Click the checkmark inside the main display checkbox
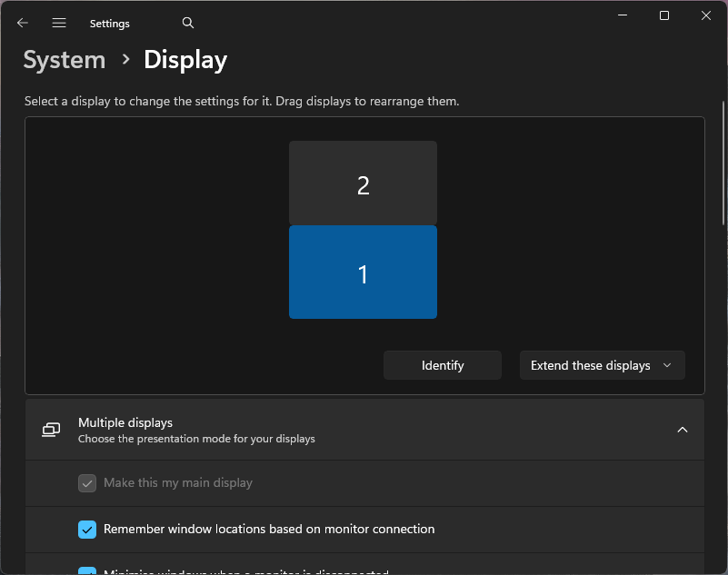This screenshot has width=728, height=575. click(x=87, y=483)
